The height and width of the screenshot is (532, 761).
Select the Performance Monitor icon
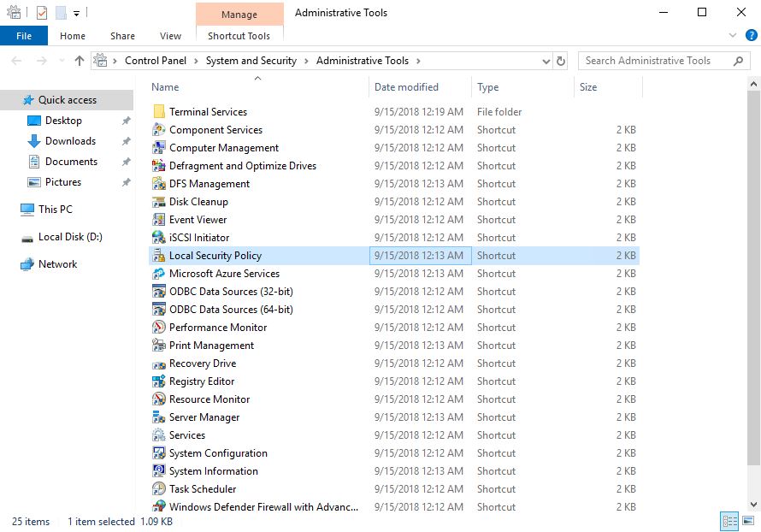[x=159, y=328]
